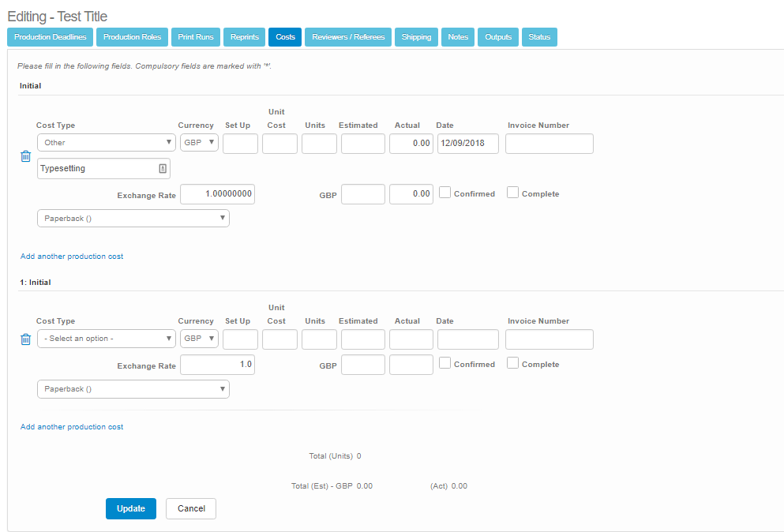
Task: Tick Confirmed checkbox in Initial section
Action: point(445,193)
